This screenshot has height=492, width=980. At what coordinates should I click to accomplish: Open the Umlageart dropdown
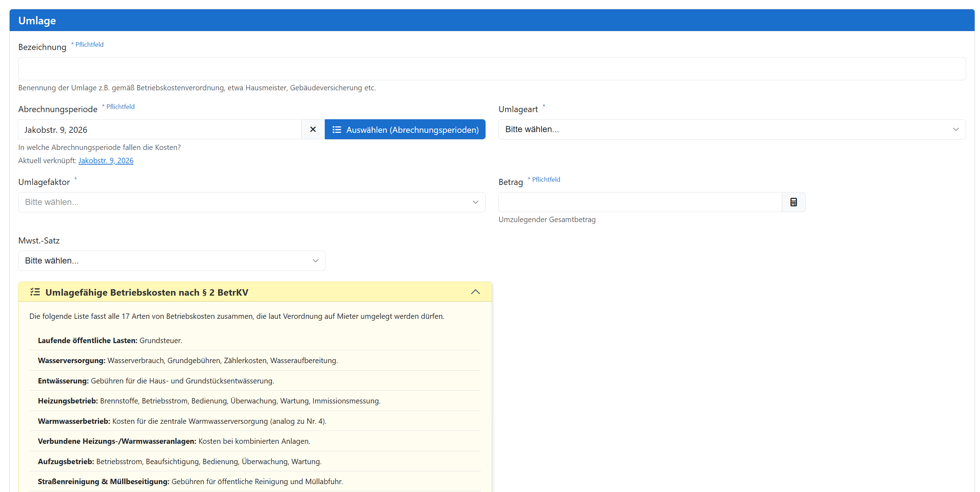pyautogui.click(x=732, y=129)
